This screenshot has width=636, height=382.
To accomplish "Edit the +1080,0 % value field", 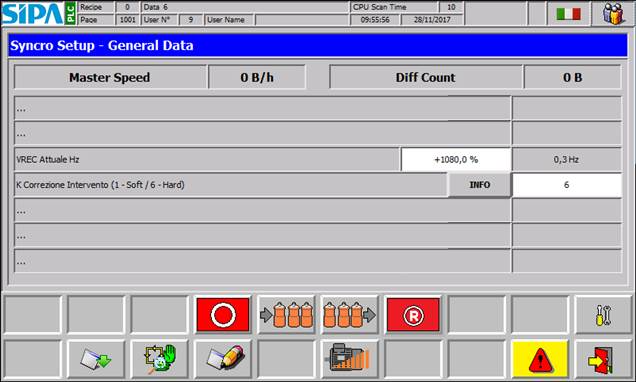I will pyautogui.click(x=456, y=159).
